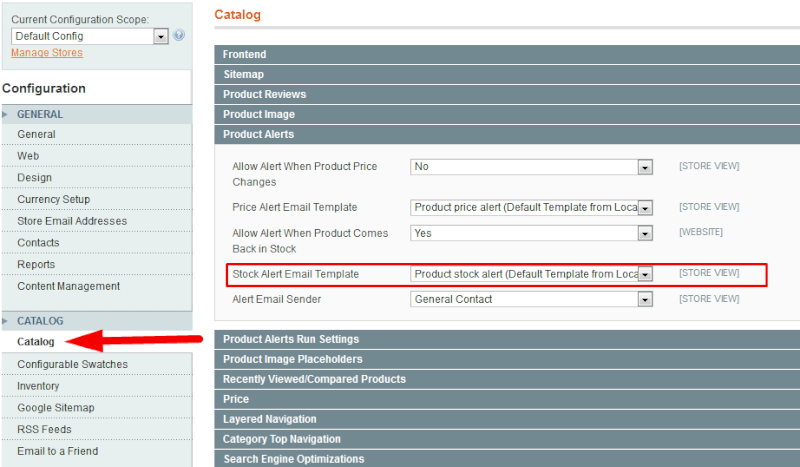
Task: Click the help icon beside configuration scope
Action: coord(179,35)
